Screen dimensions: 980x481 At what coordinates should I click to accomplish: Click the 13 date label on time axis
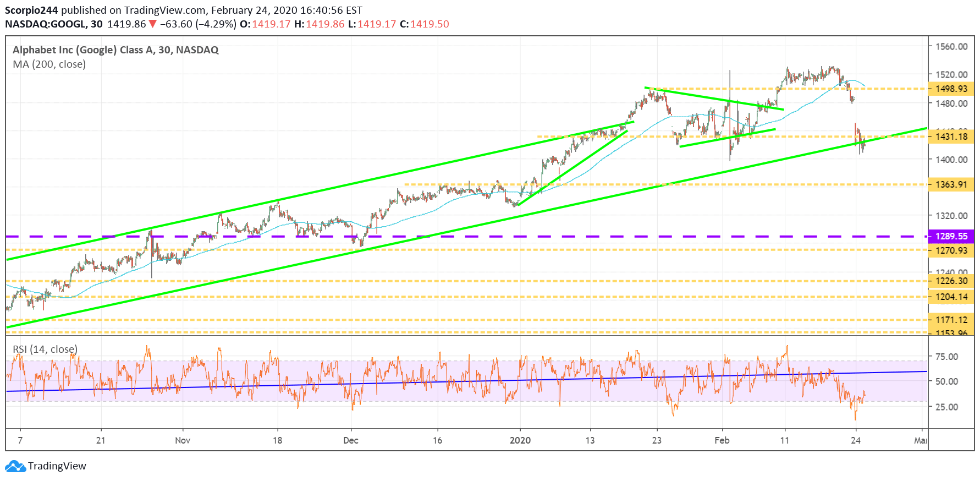tap(590, 440)
